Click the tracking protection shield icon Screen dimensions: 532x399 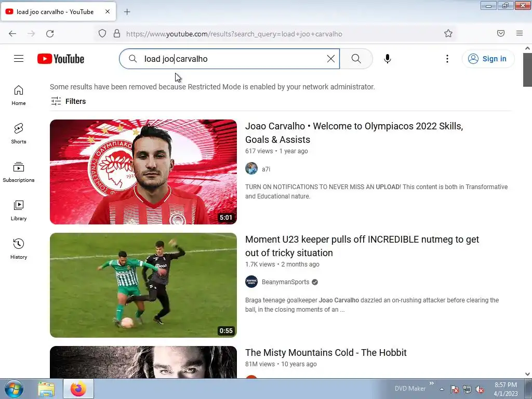point(102,34)
